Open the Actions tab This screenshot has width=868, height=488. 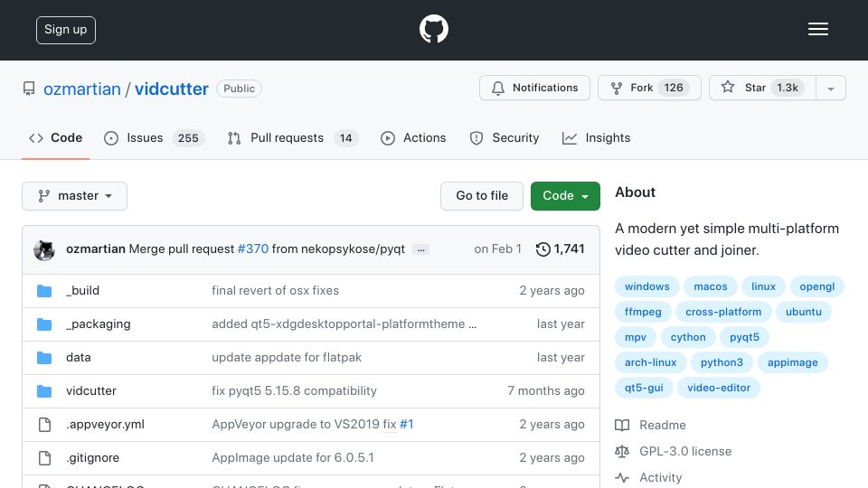pos(413,137)
